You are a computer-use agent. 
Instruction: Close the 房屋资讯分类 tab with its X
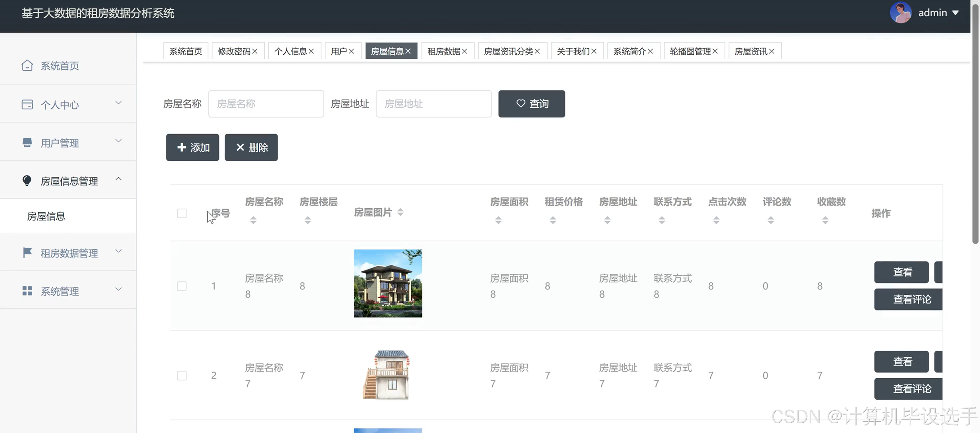click(x=537, y=51)
